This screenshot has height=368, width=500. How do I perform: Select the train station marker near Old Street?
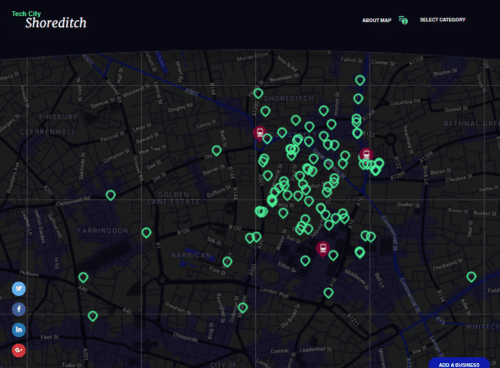259,133
